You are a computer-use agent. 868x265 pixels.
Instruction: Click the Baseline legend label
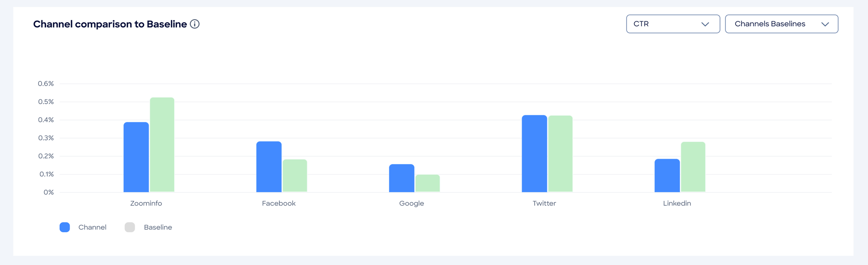158,227
